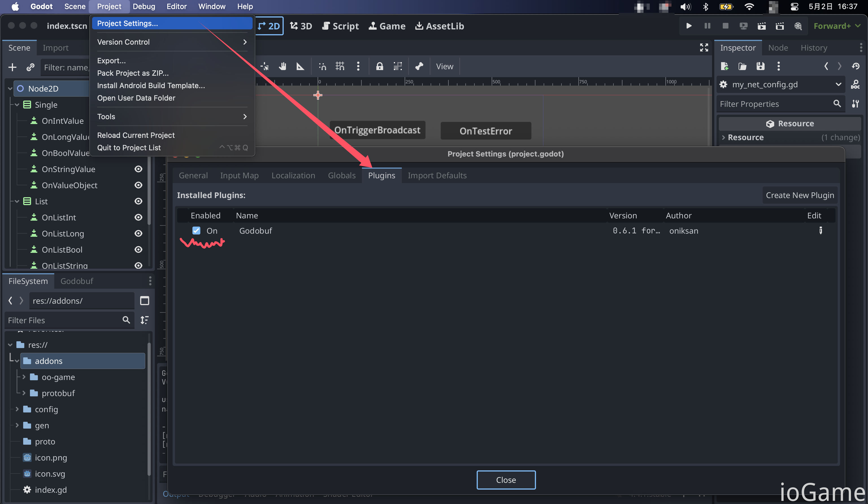This screenshot has height=504, width=868.
Task: Toggle split mode in FileSystem dock
Action: (x=144, y=301)
